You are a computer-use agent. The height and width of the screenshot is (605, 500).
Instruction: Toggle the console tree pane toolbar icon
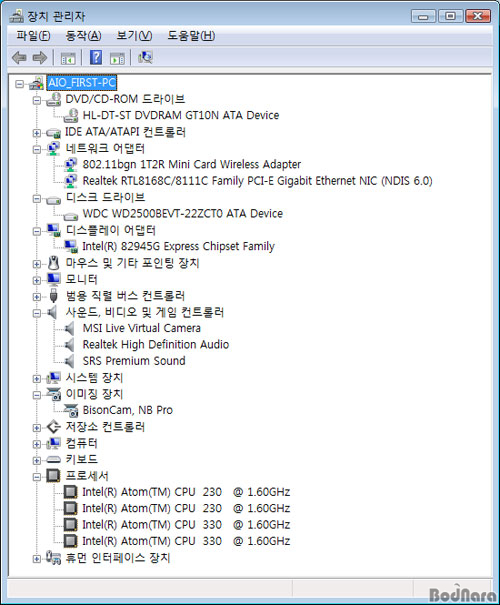pyautogui.click(x=68, y=59)
